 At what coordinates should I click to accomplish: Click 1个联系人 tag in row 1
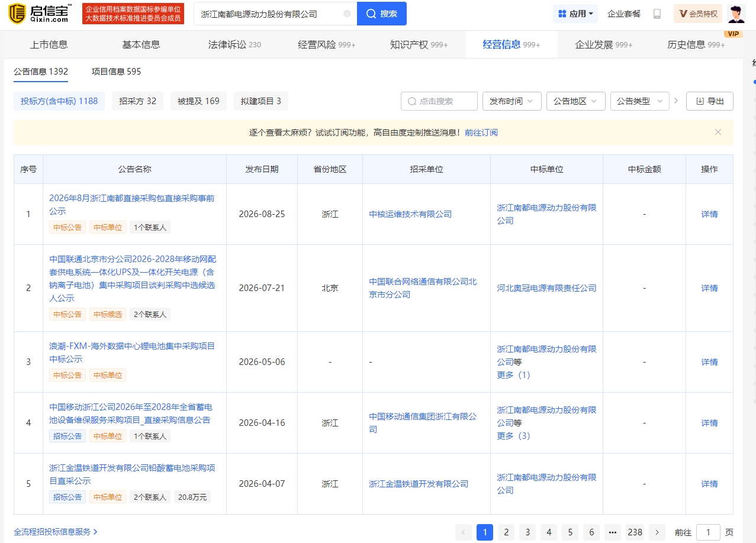150,227
